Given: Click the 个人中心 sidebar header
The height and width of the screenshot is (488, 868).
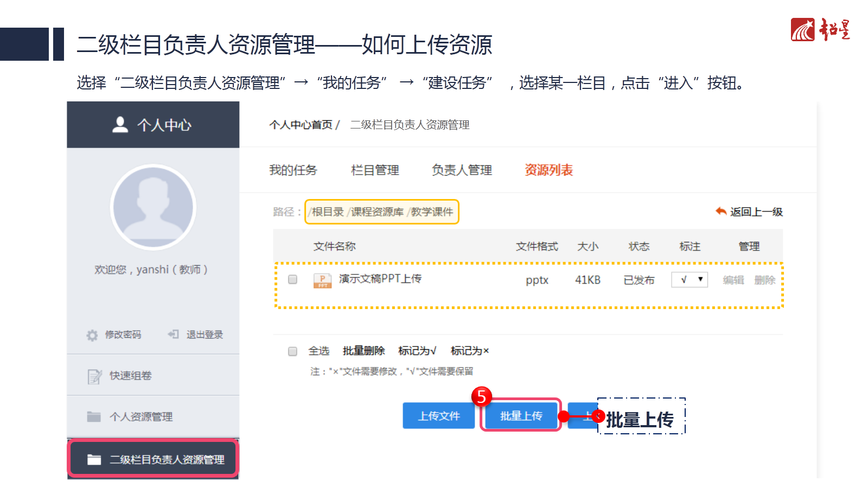Looking at the screenshot, I should pyautogui.click(x=153, y=125).
